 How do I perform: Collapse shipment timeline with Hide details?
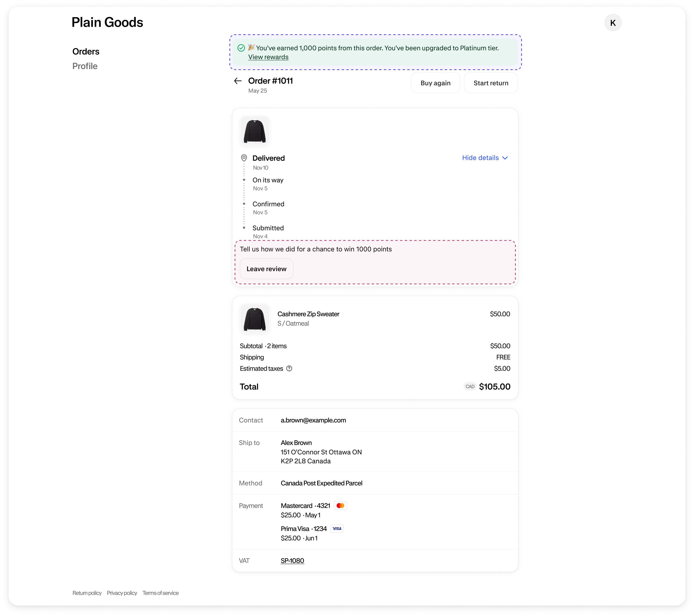pos(485,158)
